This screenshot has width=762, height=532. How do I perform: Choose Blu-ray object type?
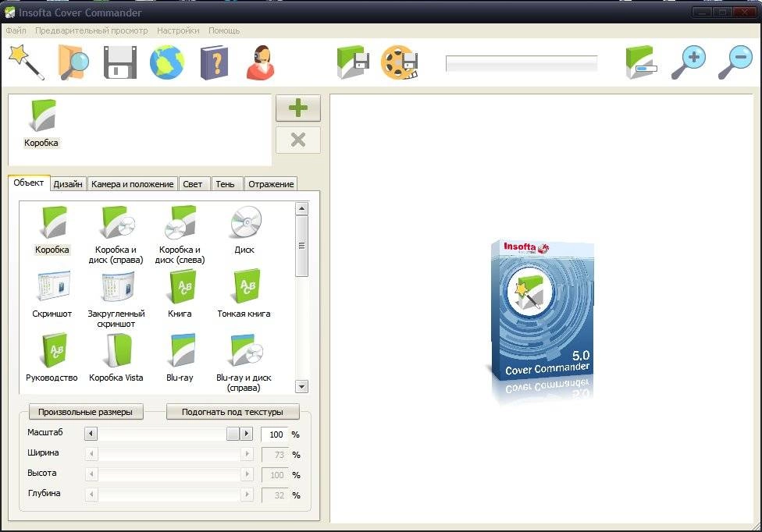click(x=180, y=358)
